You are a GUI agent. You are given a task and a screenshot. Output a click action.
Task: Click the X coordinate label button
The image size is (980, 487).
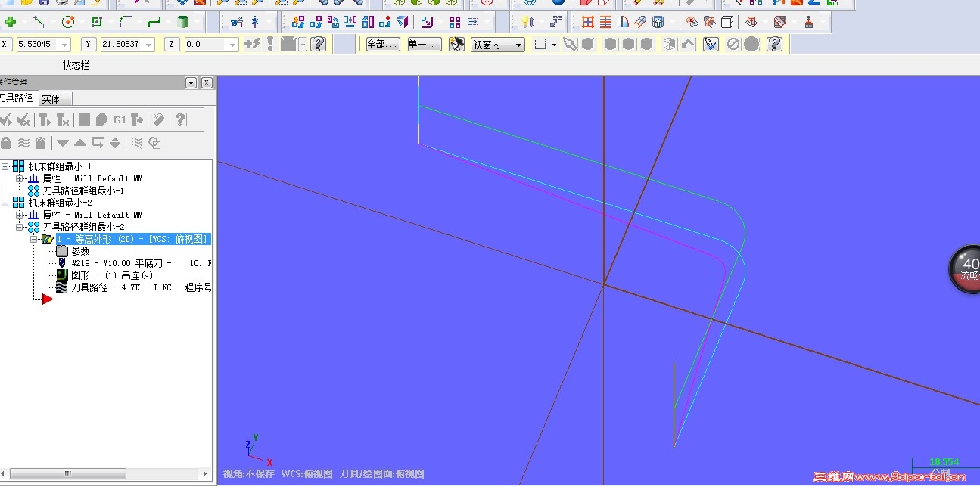[6, 45]
